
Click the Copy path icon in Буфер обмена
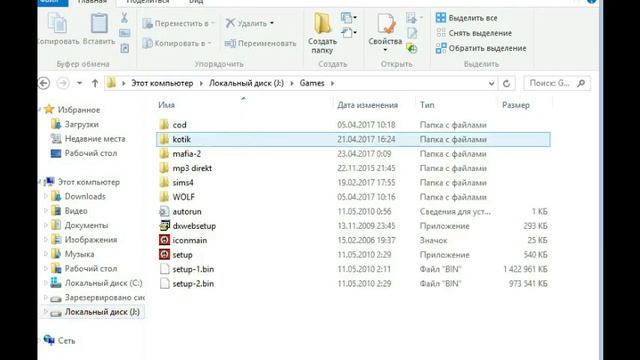tap(124, 33)
